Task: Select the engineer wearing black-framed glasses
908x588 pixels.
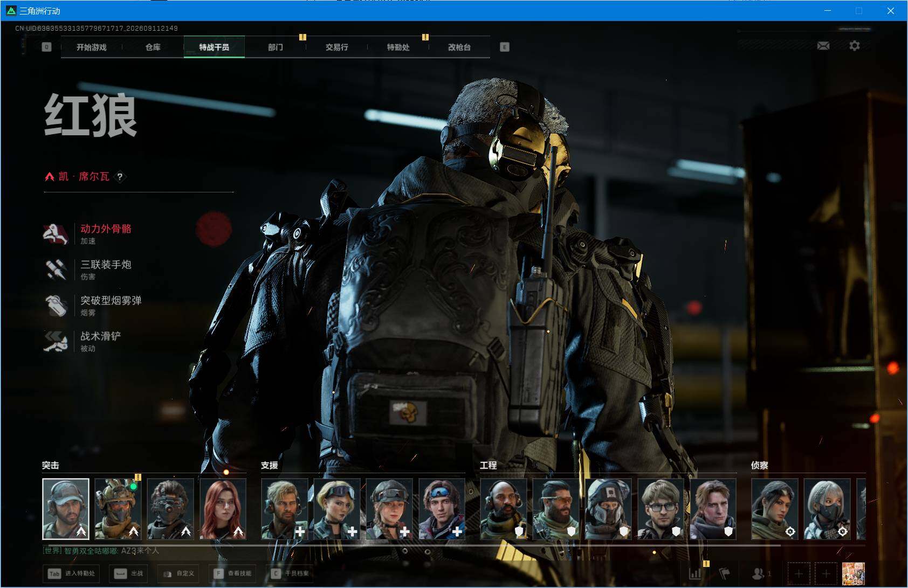Action: tap(661, 509)
